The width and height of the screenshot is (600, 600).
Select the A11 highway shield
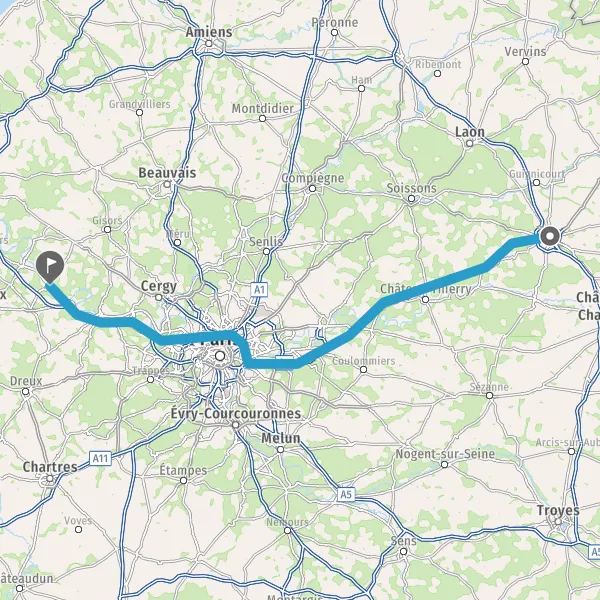coord(101,458)
